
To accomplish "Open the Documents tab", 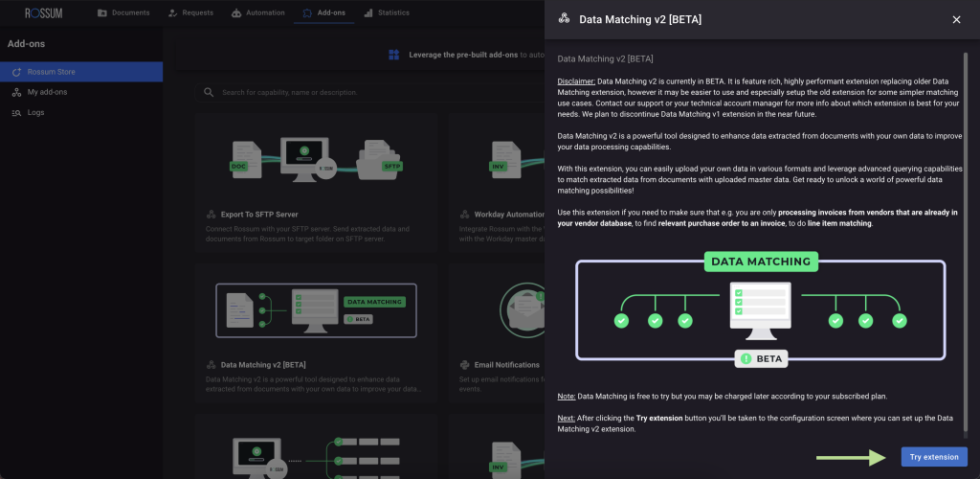I will pos(123,12).
